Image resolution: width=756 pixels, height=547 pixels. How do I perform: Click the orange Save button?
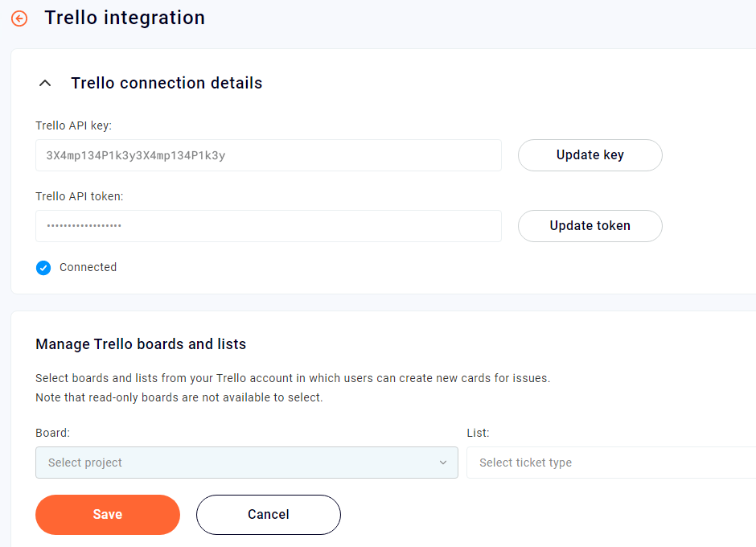pyautogui.click(x=108, y=515)
